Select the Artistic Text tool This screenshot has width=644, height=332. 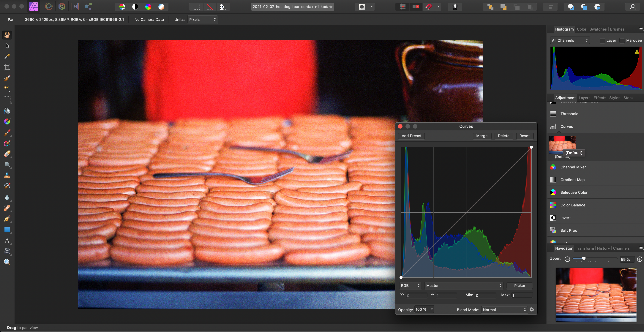(7, 241)
